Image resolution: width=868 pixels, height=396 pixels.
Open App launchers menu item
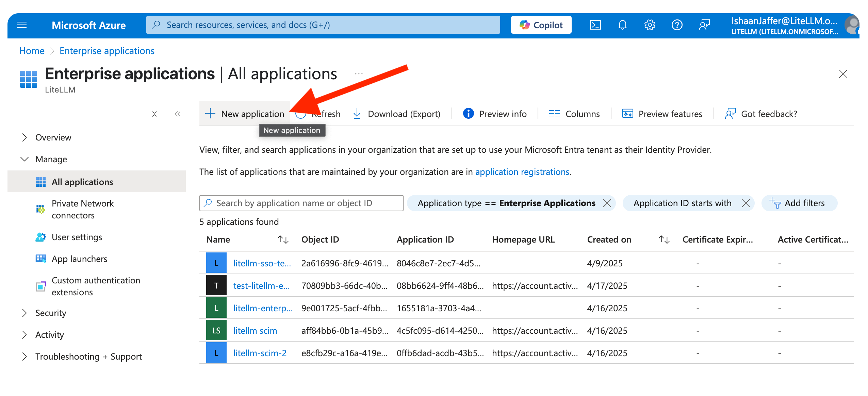point(79,259)
